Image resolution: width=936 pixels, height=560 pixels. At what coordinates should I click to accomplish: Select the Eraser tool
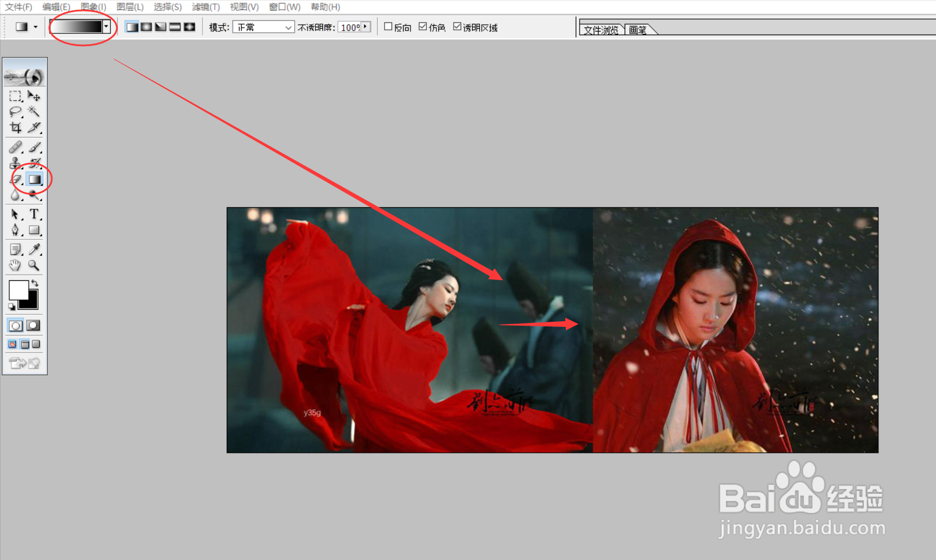16,180
